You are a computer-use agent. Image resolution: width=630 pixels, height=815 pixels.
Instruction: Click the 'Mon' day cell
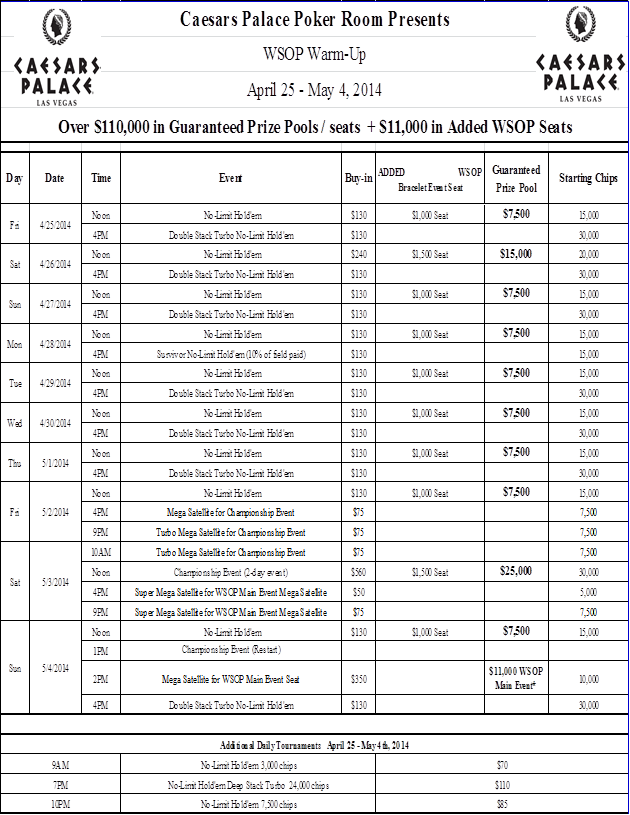pyautogui.click(x=15, y=344)
